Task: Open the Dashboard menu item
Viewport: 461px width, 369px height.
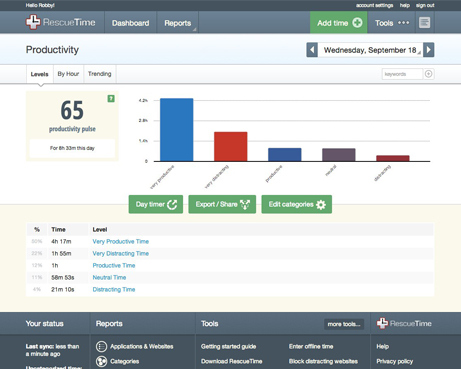Action: [130, 23]
